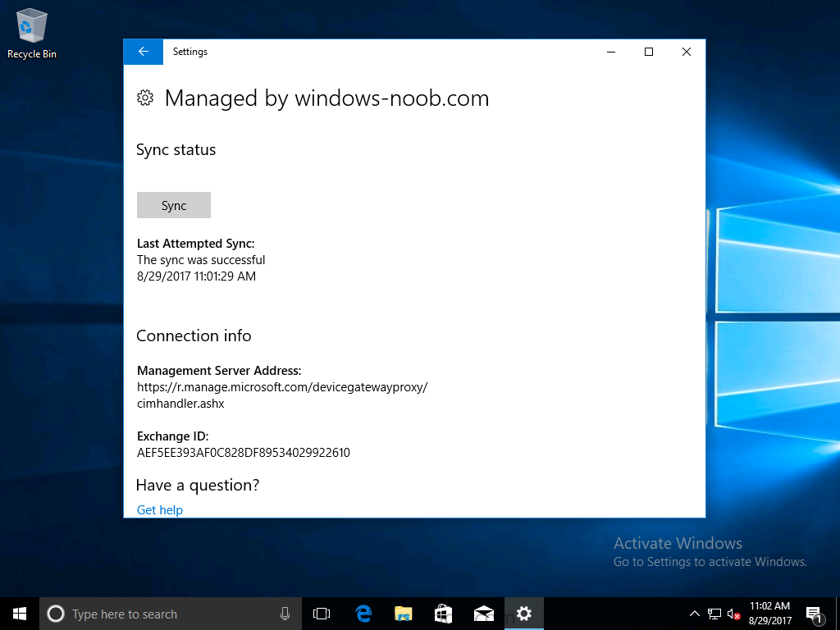Screen dimensions: 840x630
Task: Open the Recycle Bin desktop icon
Action: (32, 33)
